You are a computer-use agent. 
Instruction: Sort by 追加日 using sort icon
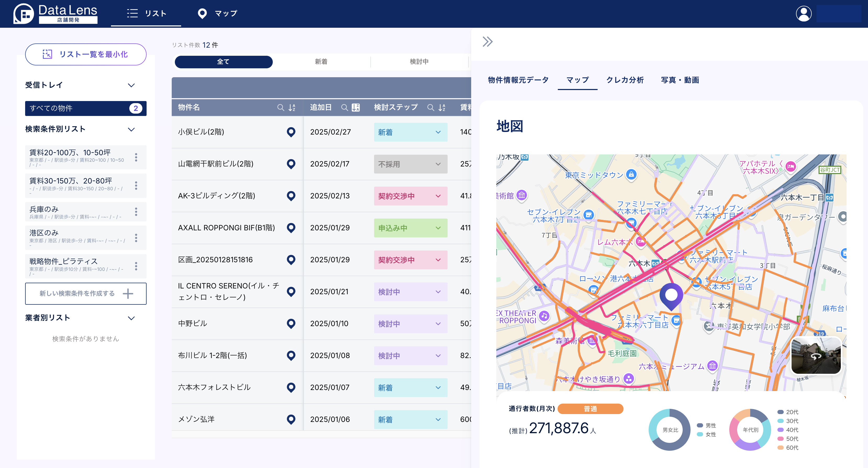(x=355, y=108)
